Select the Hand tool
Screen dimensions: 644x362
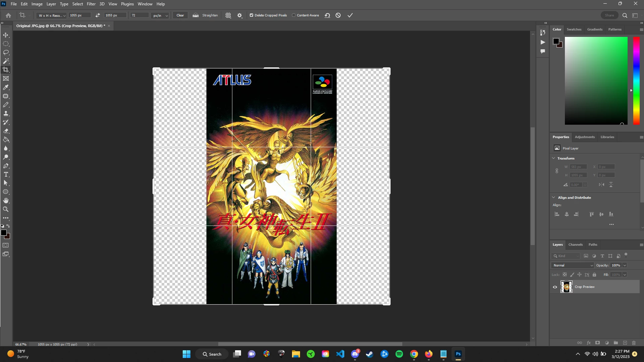[6, 200]
